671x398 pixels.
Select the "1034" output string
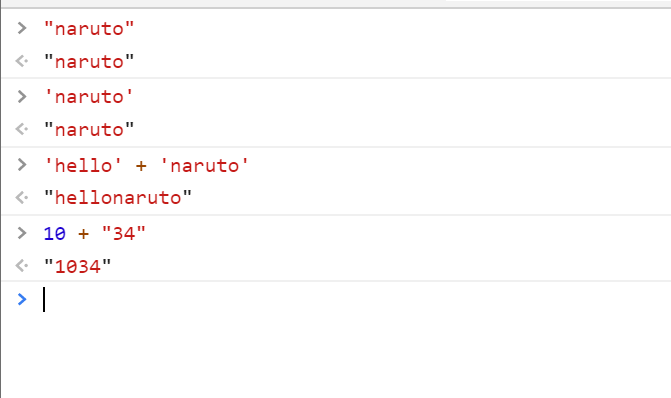click(x=77, y=266)
